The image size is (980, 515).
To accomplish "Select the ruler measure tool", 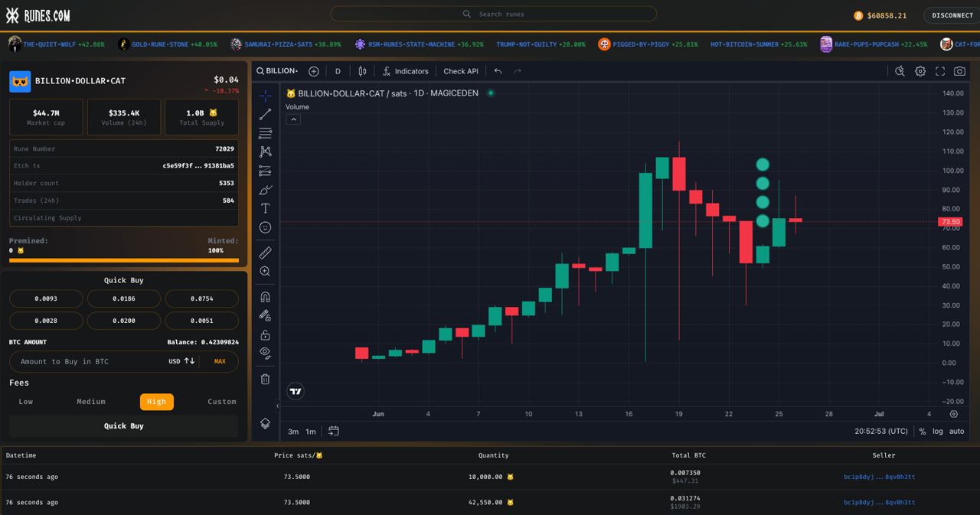I will [265, 253].
